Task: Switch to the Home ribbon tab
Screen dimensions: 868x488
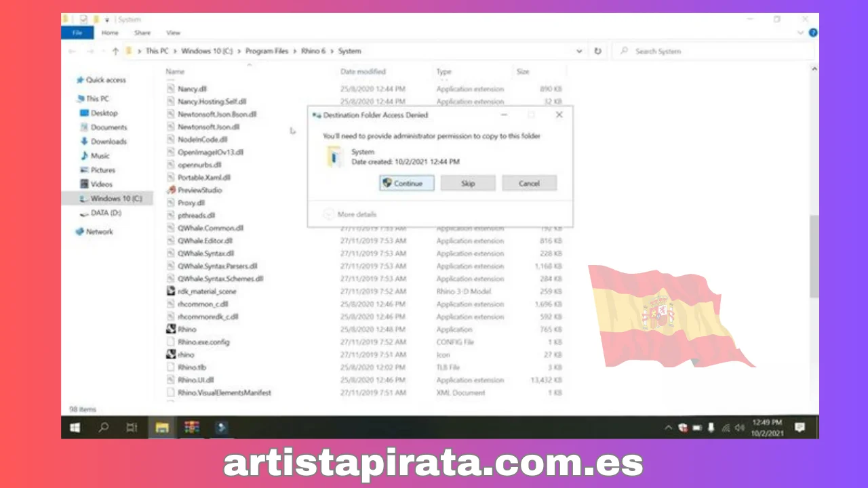Action: click(x=110, y=33)
